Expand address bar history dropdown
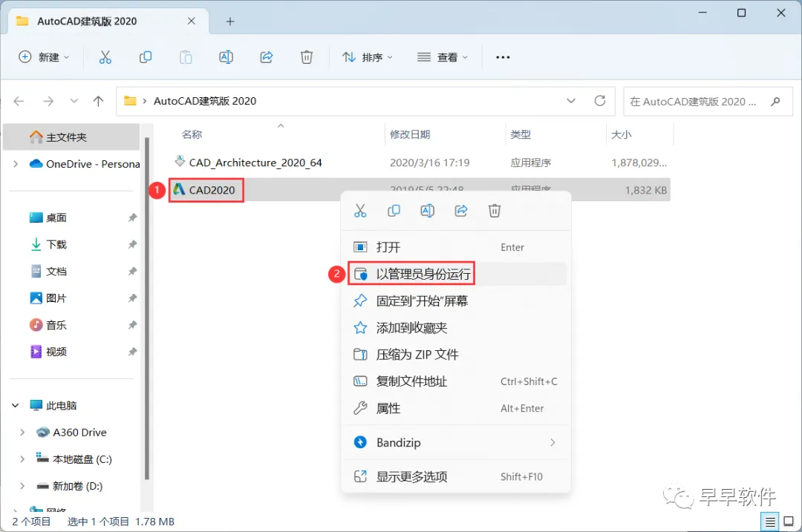 tap(571, 101)
